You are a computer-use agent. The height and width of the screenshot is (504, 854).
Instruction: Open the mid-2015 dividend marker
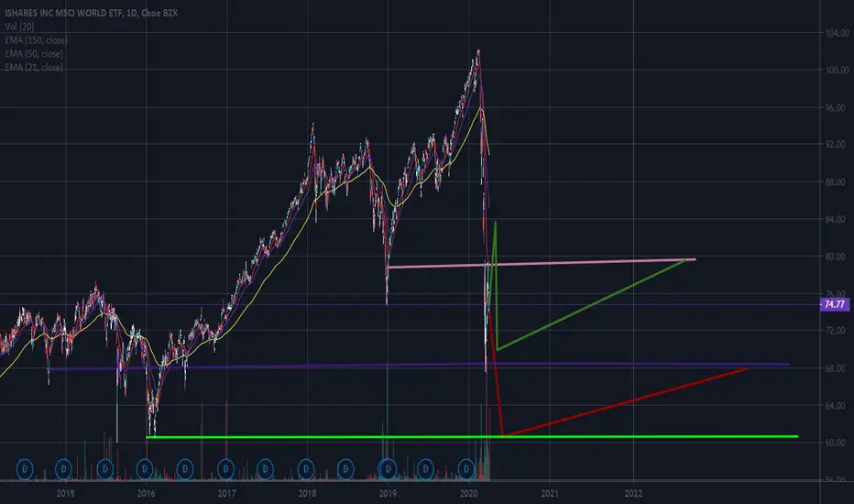tap(105, 468)
